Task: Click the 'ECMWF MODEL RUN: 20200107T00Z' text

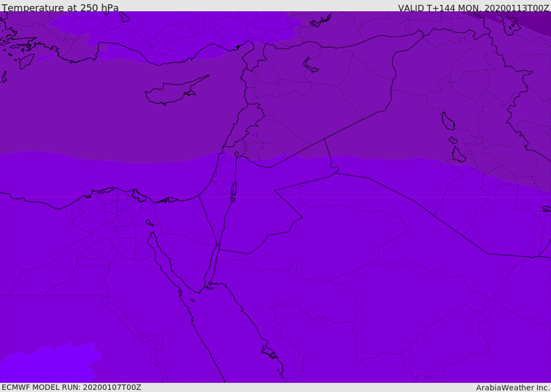Action: 72,387
